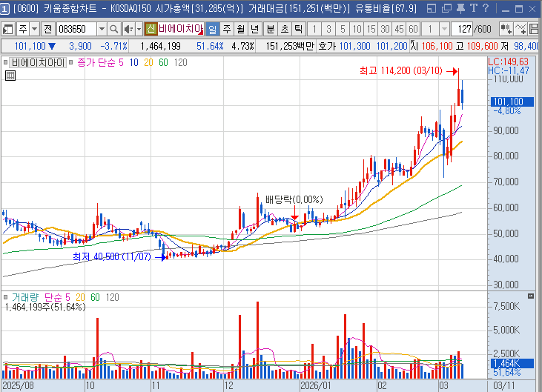Open the 주 type dropdown arrow

point(34,29)
